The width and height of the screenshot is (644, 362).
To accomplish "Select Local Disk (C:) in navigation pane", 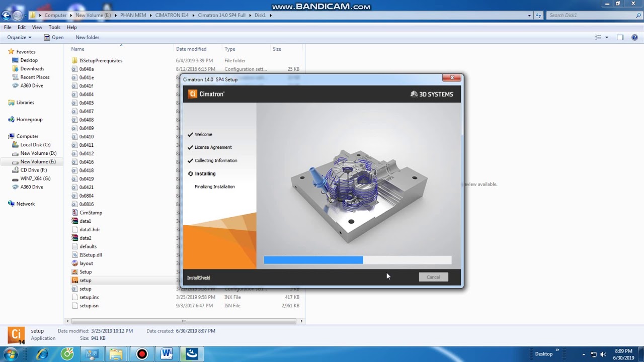I will click(x=35, y=145).
